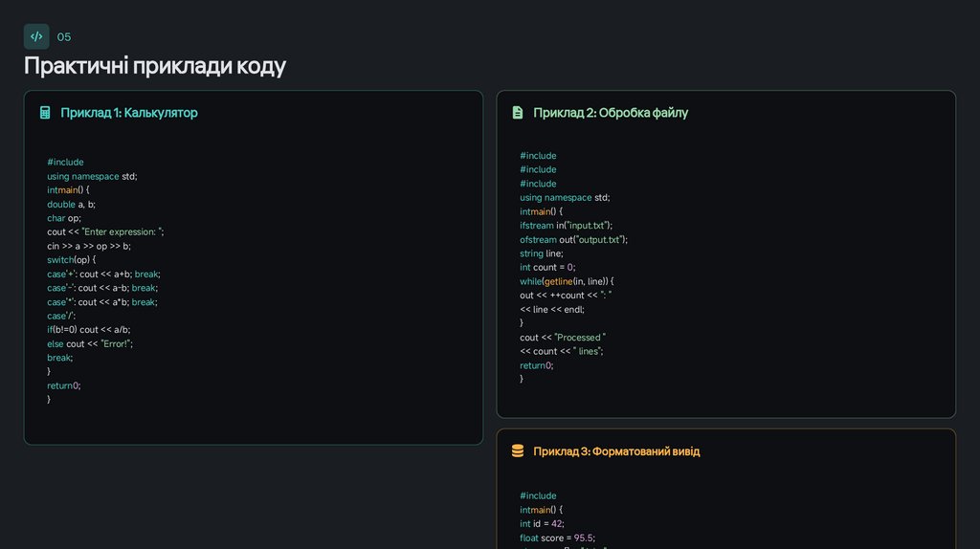
Task: Click the code brackets icon beside 05
Action: click(36, 36)
